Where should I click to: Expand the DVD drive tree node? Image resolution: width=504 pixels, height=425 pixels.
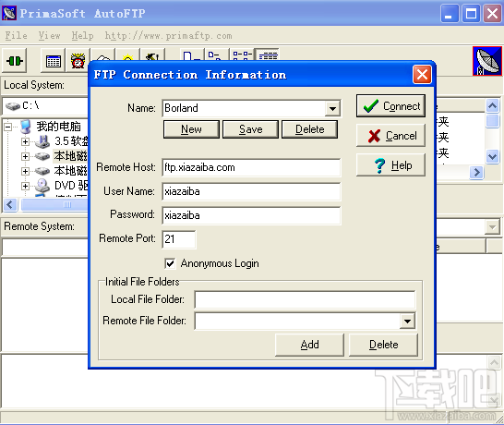click(x=25, y=186)
